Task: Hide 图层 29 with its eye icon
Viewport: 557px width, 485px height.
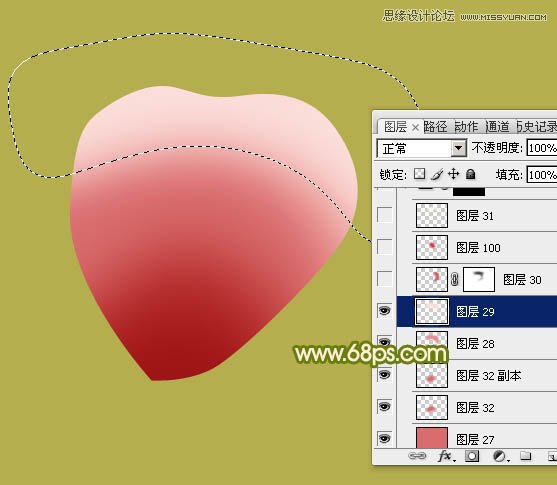Action: (384, 311)
